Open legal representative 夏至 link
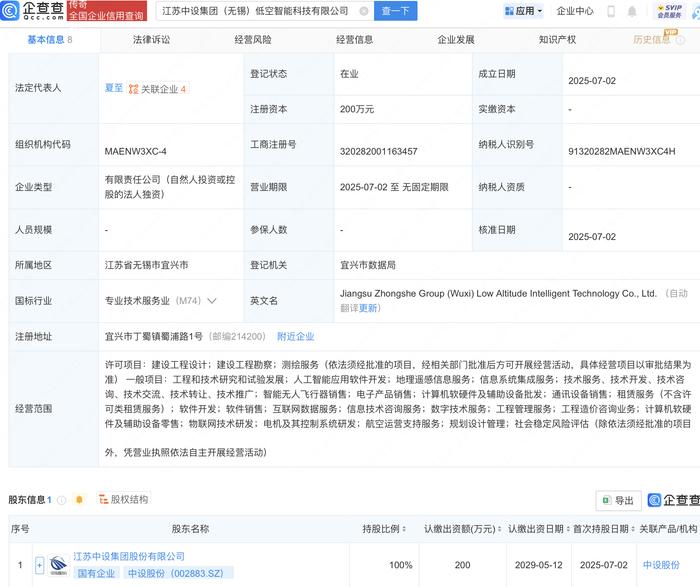Image resolution: width=700 pixels, height=587 pixels. click(x=113, y=88)
